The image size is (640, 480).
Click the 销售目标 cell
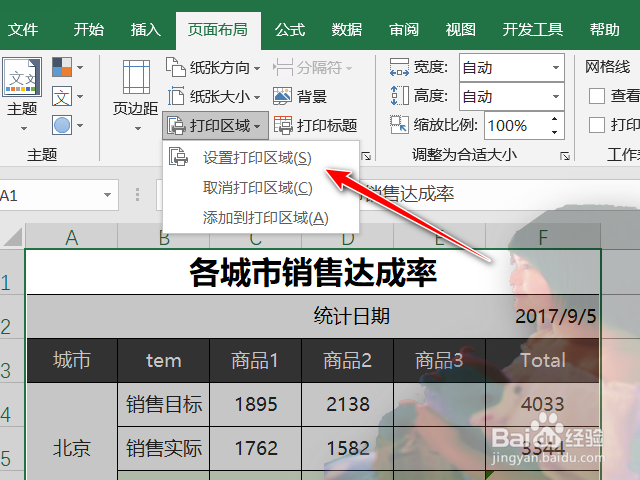click(164, 404)
